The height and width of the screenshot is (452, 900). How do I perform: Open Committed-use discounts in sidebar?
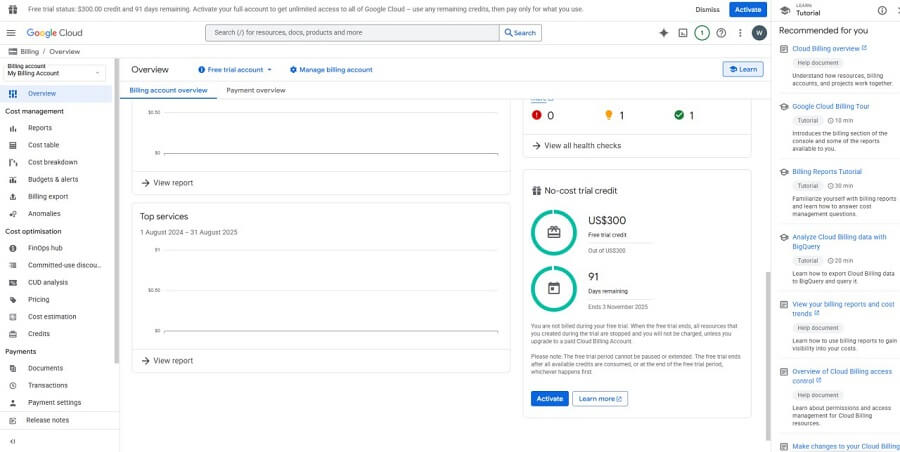65,265
